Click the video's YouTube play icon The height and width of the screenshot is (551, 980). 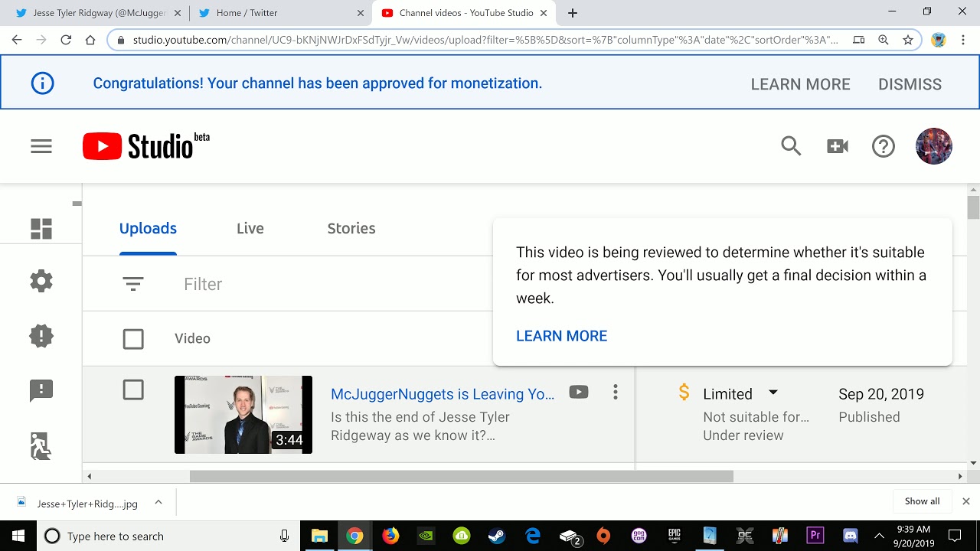coord(579,393)
